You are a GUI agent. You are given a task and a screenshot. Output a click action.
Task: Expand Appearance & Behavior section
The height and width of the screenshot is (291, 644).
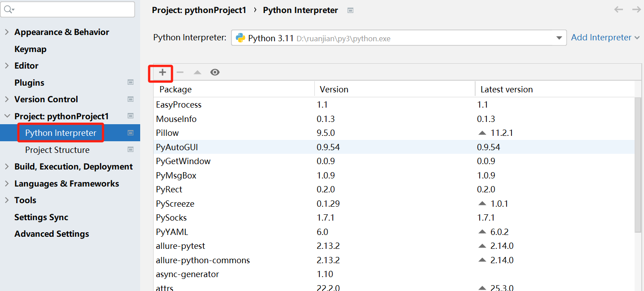pos(7,32)
